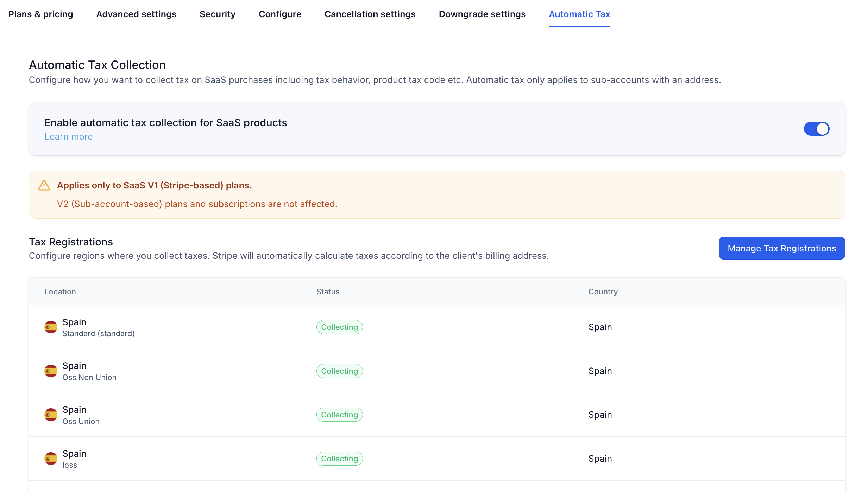Click the Manage Tax Registrations button
868x493 pixels.
(x=782, y=248)
